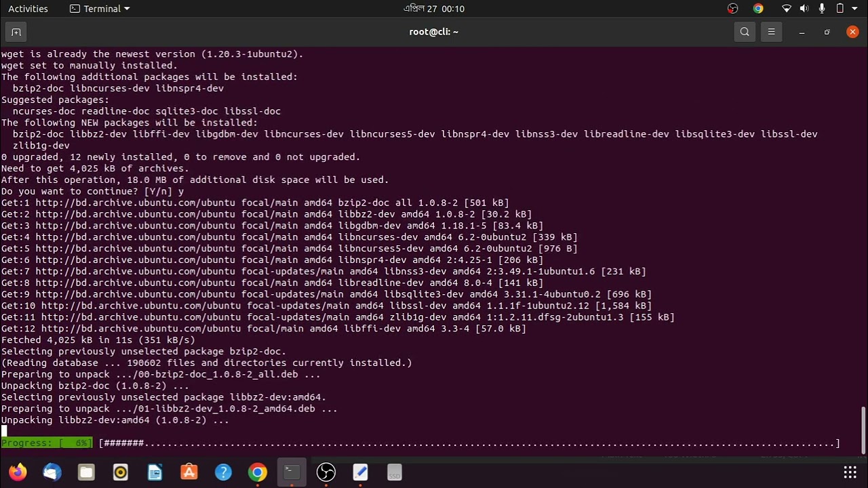Click the Get:8 libreadline-dev download line

click(x=272, y=283)
